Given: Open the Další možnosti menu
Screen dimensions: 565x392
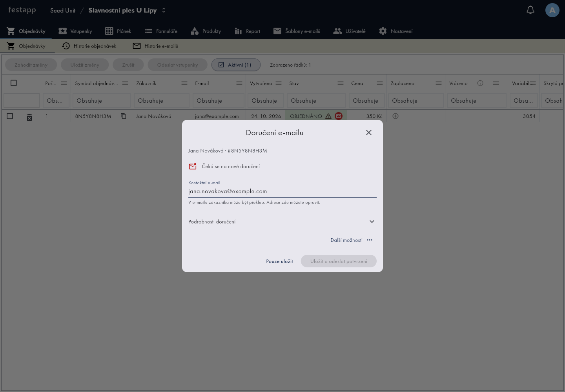Looking at the screenshot, I should (352, 240).
